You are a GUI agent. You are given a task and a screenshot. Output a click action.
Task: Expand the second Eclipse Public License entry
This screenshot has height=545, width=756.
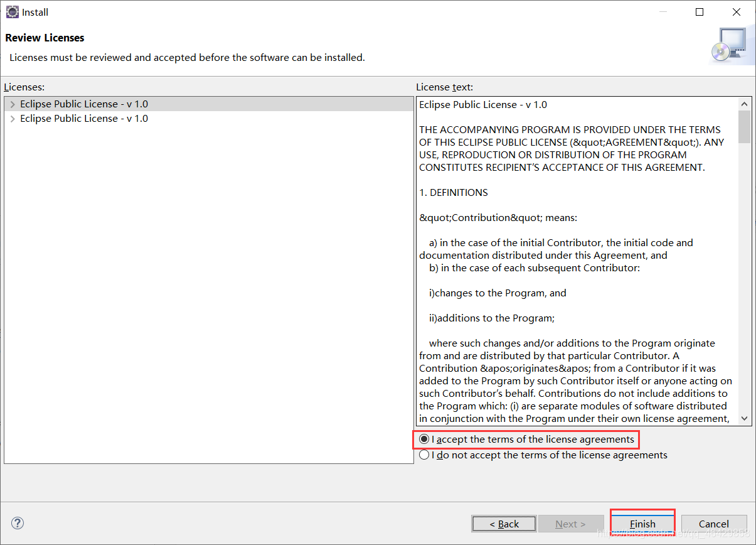[13, 119]
